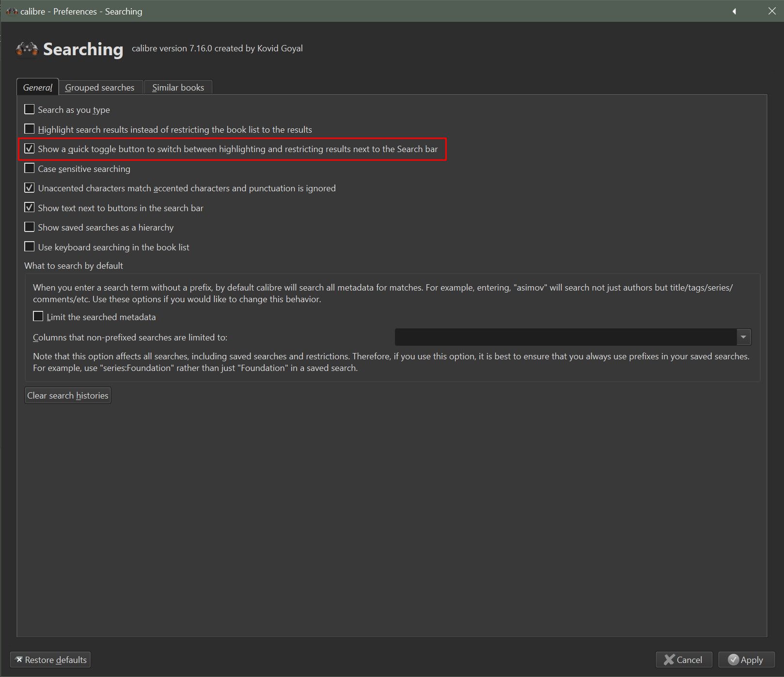Toggle Use keyboard searching in book list
The height and width of the screenshot is (677, 784).
click(x=30, y=247)
